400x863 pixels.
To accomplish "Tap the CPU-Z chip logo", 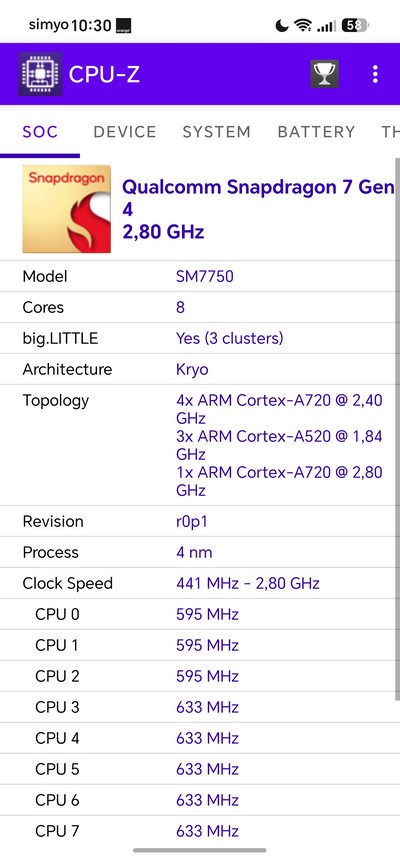I will 40,74.
